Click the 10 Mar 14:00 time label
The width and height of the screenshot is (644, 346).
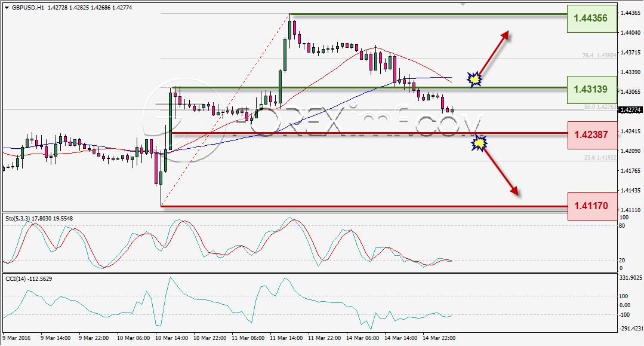click(x=171, y=338)
